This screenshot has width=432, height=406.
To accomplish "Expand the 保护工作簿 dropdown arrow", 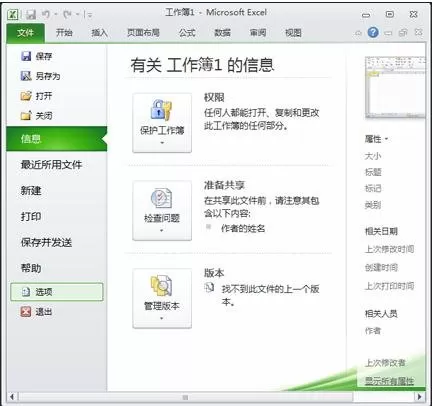I will click(x=162, y=143).
